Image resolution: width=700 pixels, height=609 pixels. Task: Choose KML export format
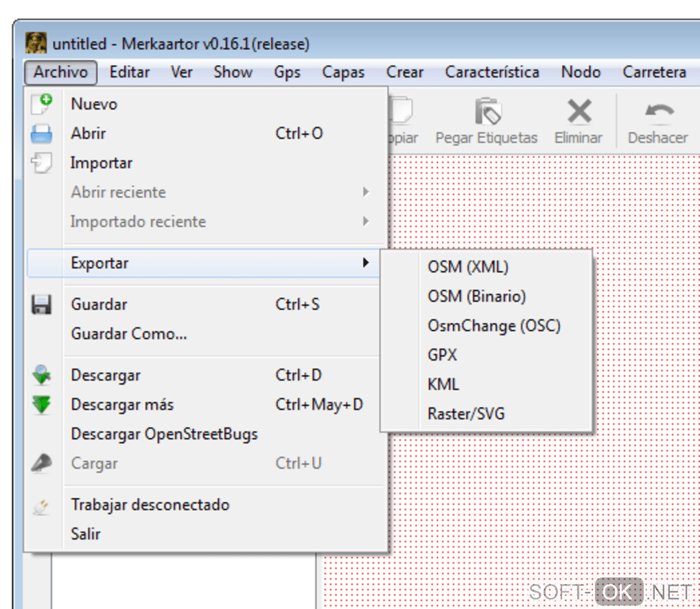(487, 385)
